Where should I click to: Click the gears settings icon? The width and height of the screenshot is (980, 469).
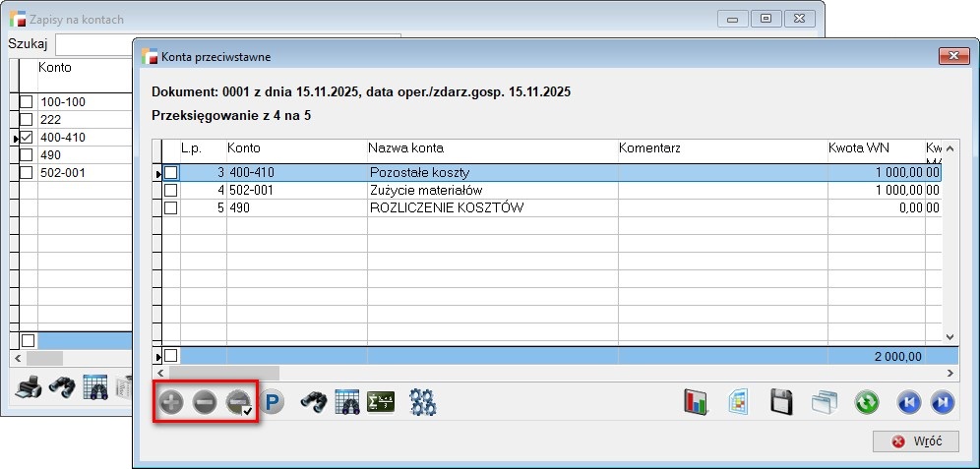(x=422, y=402)
